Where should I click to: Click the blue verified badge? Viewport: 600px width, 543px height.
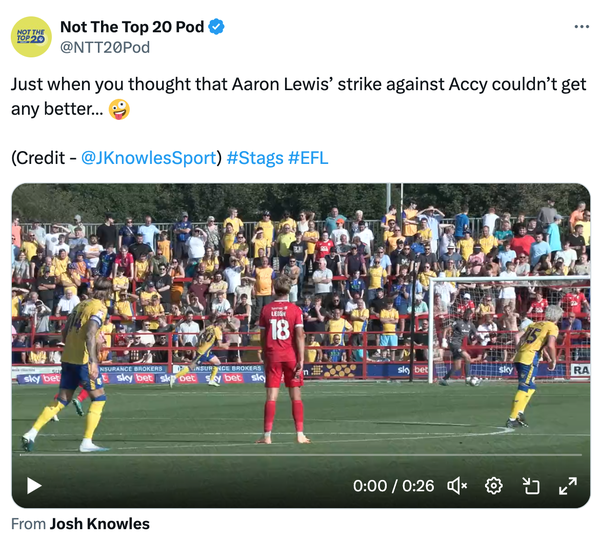[216, 27]
